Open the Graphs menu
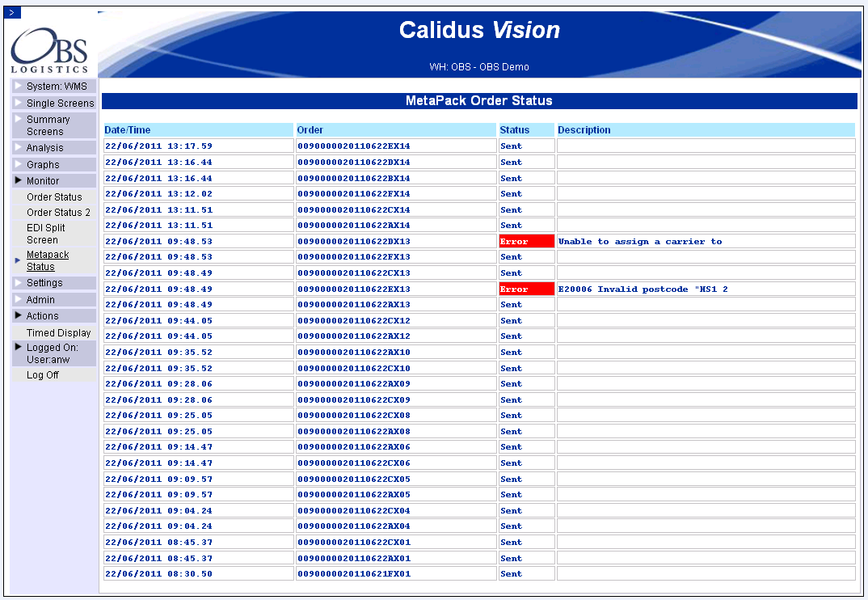 43,164
